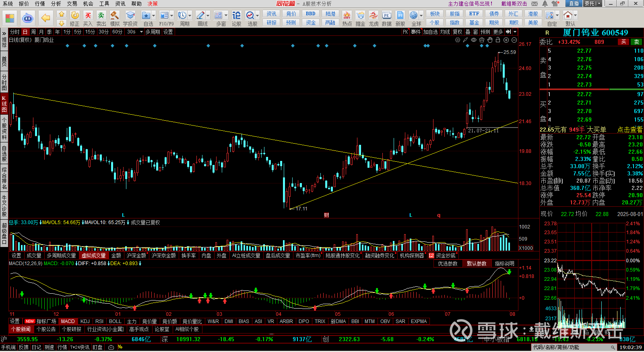The image size is (644, 352).
Task: Click 点击查看 large order link
Action: (x=630, y=130)
